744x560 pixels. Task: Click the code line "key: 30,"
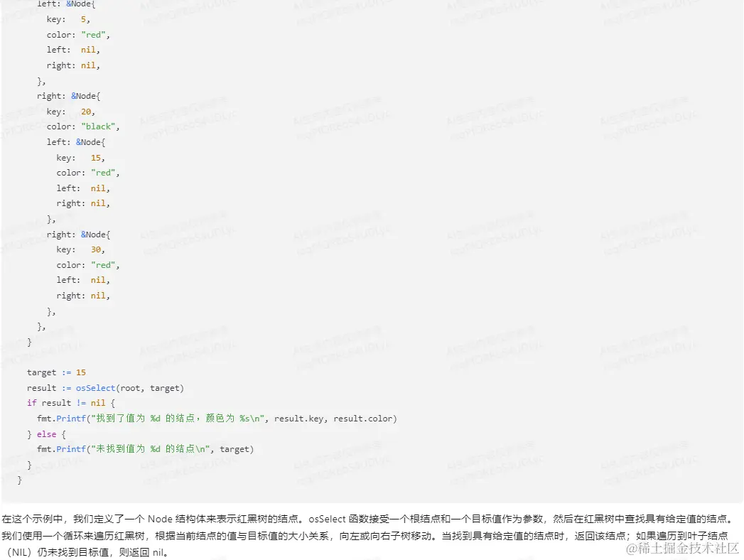coord(81,249)
